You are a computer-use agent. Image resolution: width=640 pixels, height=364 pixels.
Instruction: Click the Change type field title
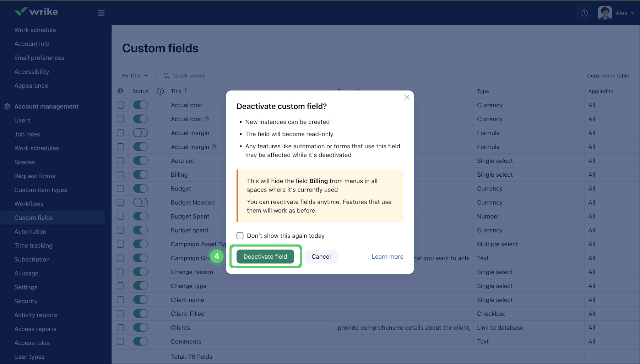(x=189, y=286)
